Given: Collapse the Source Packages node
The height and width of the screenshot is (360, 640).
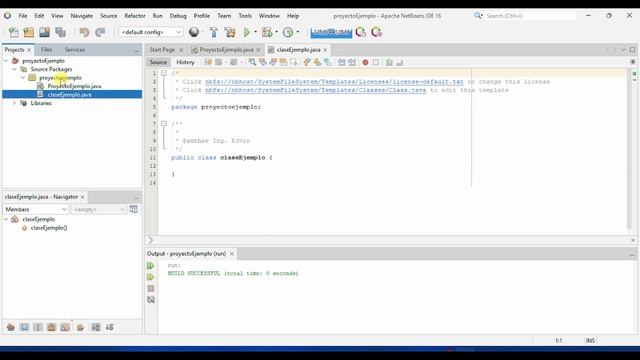Looking at the screenshot, I should click(x=14, y=69).
